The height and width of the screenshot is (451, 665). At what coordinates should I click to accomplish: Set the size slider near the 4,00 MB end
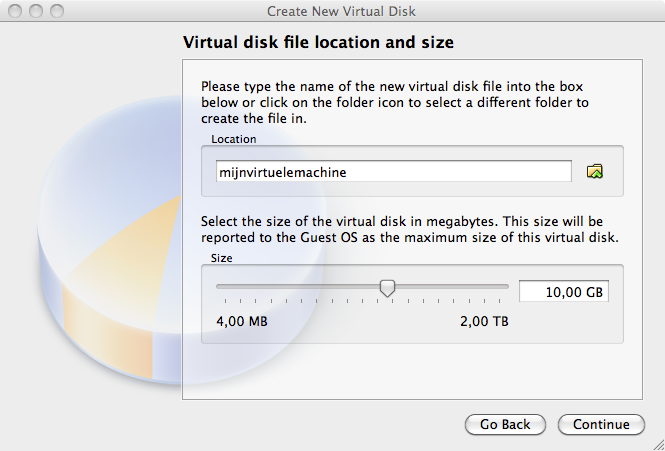(x=225, y=286)
